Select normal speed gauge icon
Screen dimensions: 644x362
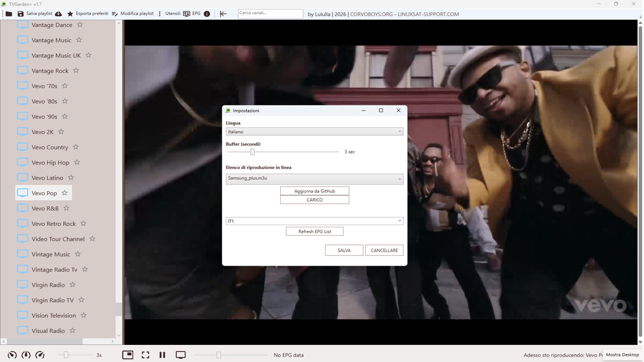point(26,355)
